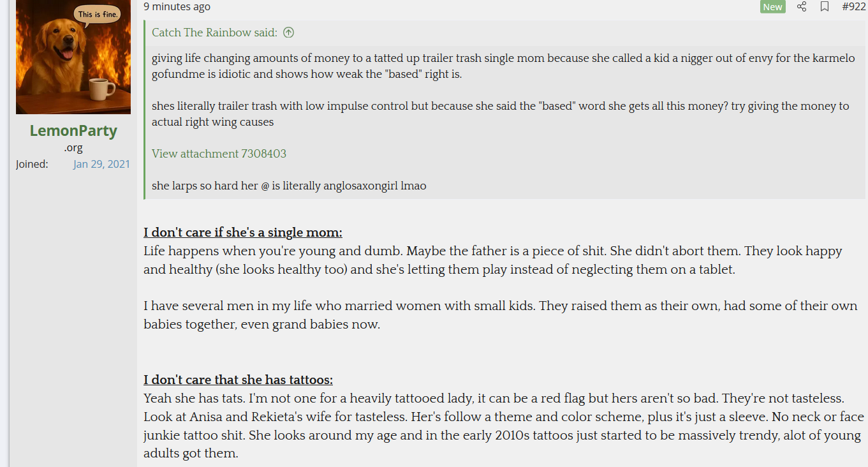
Task: Click the quoted line mentioning "anglosaxongirl"
Action: click(289, 186)
